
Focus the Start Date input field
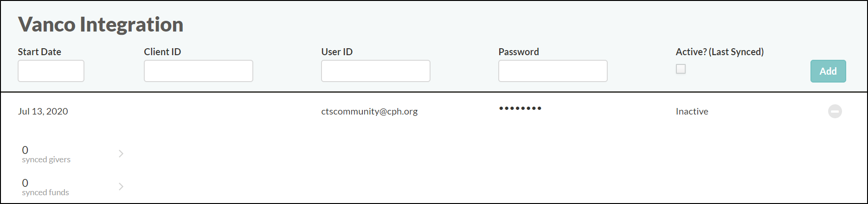51,71
